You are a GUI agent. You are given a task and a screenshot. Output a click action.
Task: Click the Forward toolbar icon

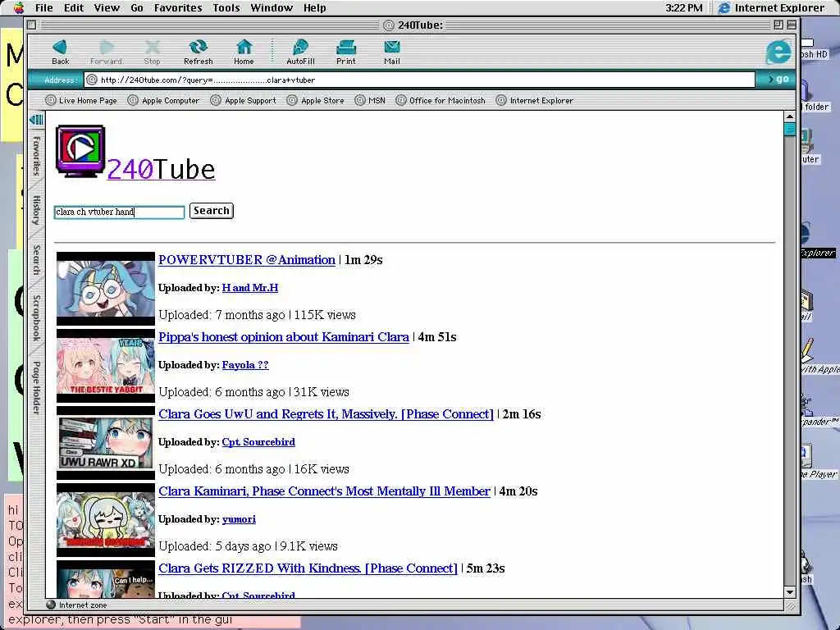[x=106, y=52]
